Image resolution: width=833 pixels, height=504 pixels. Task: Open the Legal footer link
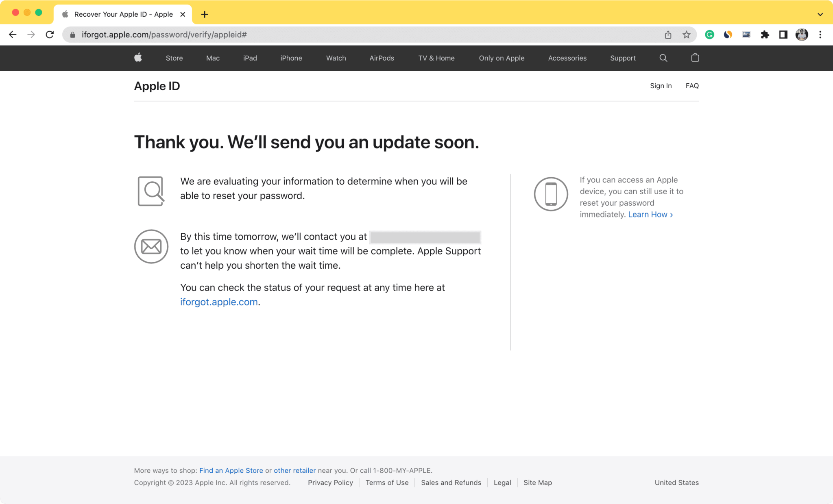pos(502,482)
